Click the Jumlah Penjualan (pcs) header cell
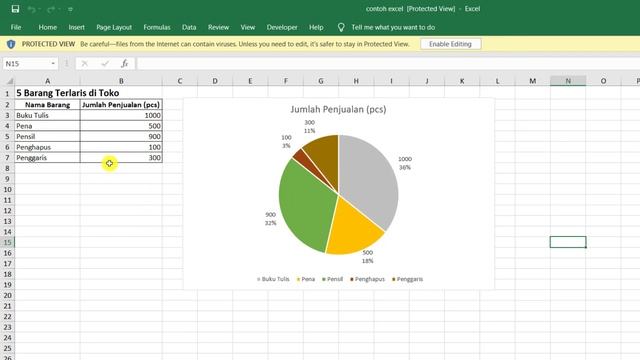The height and width of the screenshot is (360, 640). tap(121, 105)
